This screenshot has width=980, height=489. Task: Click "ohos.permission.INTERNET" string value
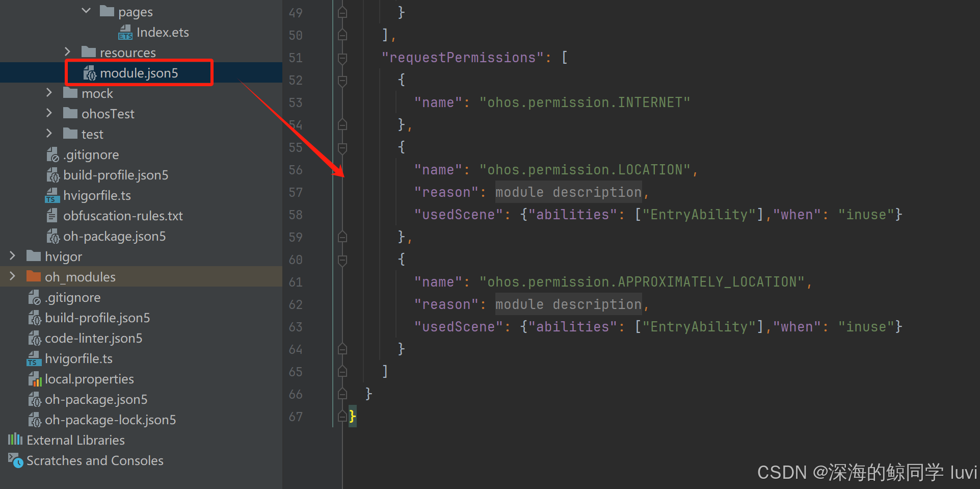coord(585,102)
